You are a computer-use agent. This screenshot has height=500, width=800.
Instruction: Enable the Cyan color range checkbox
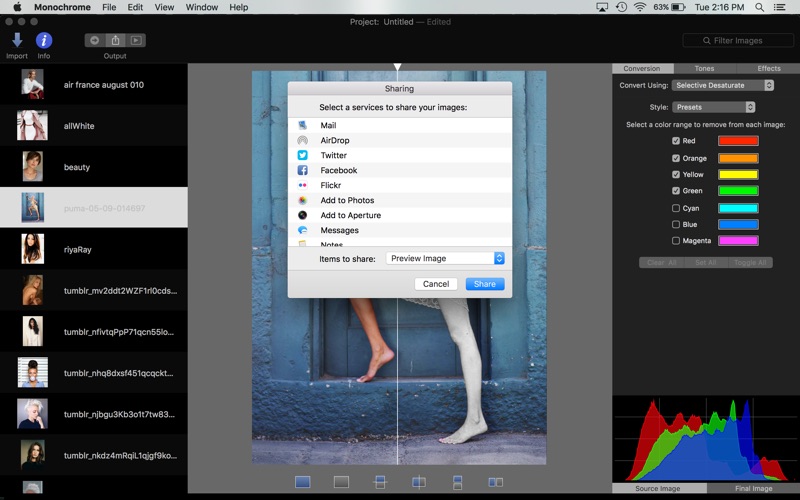click(676, 208)
